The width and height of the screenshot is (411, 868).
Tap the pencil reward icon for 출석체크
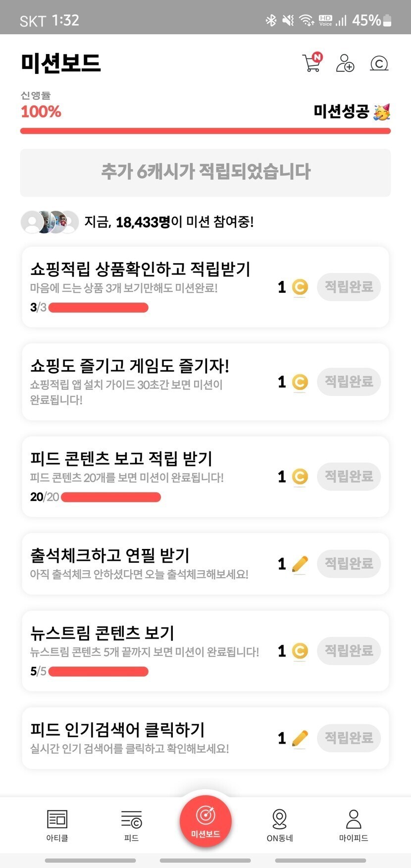[300, 564]
